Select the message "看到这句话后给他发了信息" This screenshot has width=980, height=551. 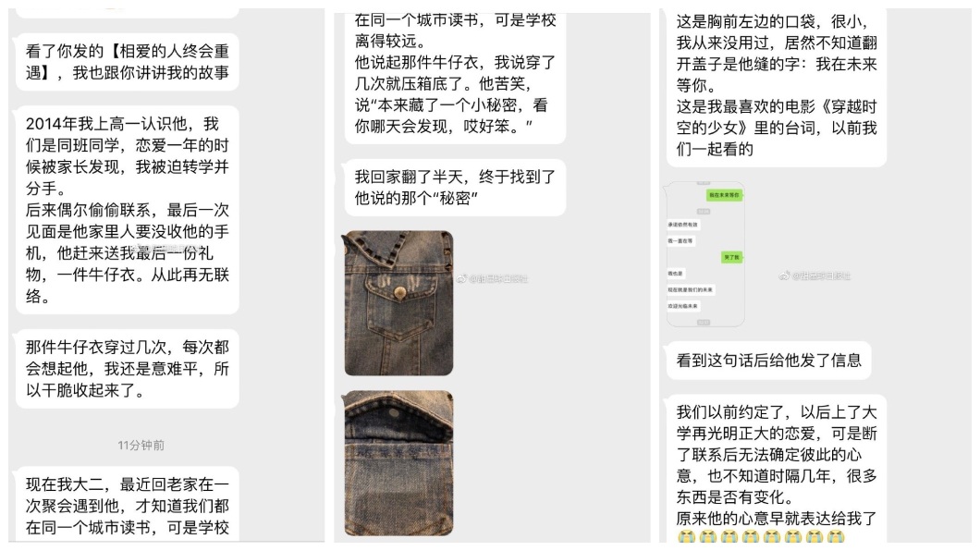tap(769, 361)
